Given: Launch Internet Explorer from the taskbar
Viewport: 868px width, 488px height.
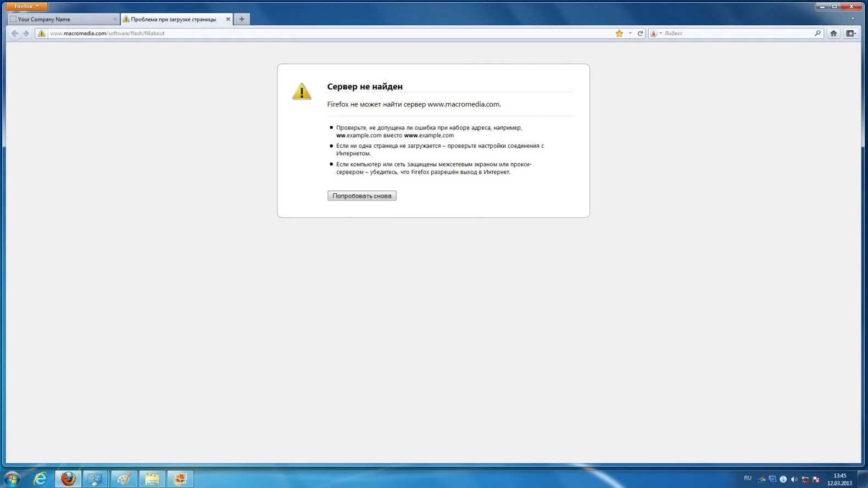Looking at the screenshot, I should 40,479.
